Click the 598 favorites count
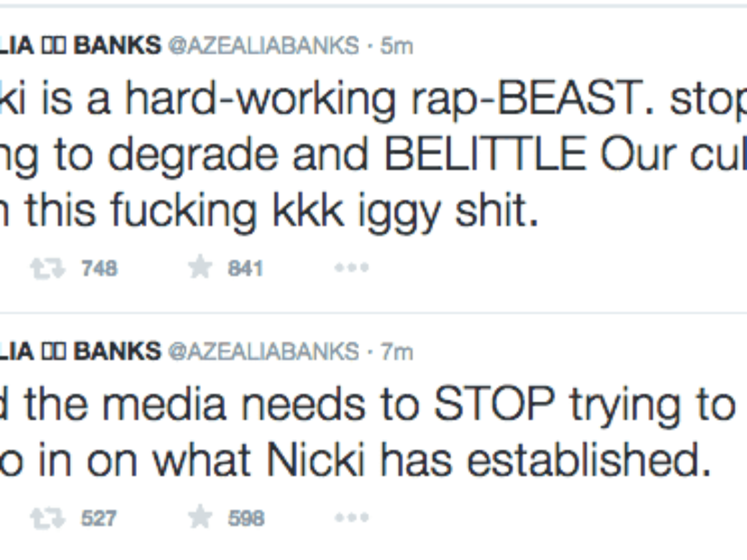 coord(246,518)
